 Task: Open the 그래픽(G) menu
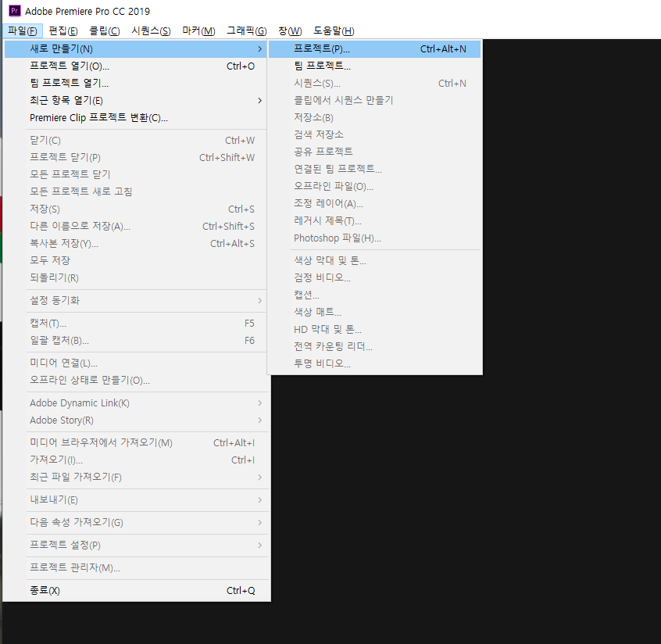point(247,30)
